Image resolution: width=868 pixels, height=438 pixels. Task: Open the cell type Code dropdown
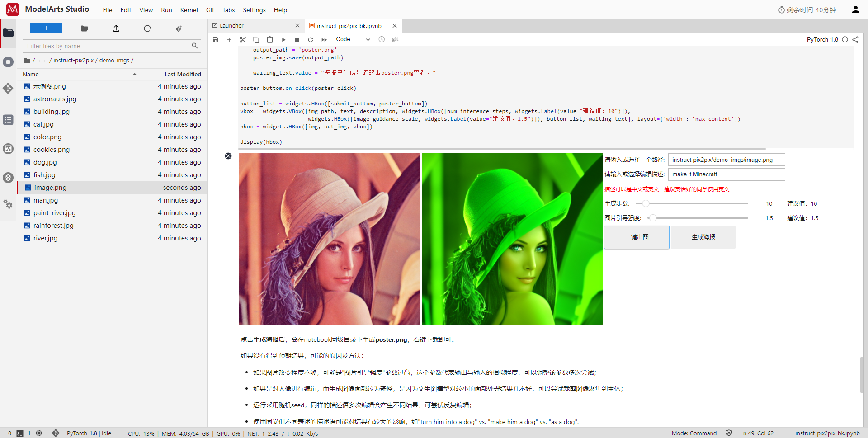(353, 39)
